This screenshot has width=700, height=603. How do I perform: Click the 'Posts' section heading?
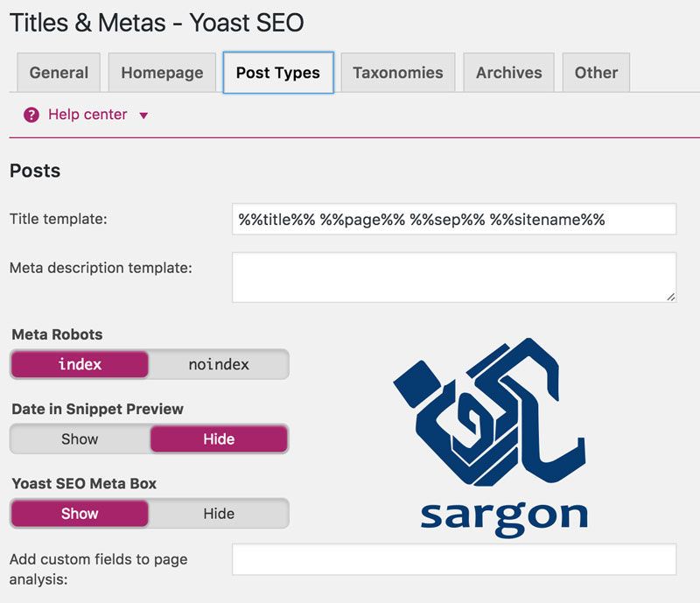point(35,171)
